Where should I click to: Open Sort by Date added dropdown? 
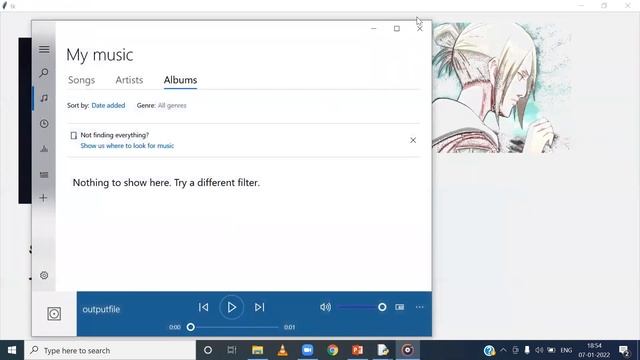(108, 105)
